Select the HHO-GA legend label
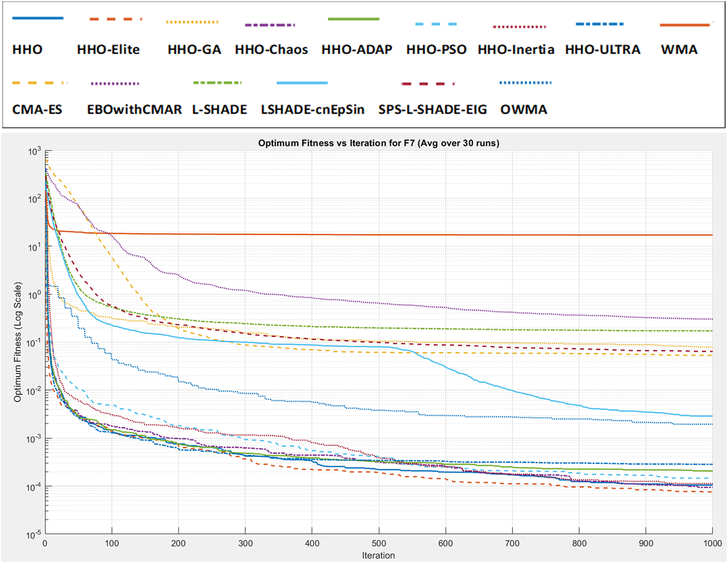Image resolution: width=728 pixels, height=563 pixels. pos(194,50)
